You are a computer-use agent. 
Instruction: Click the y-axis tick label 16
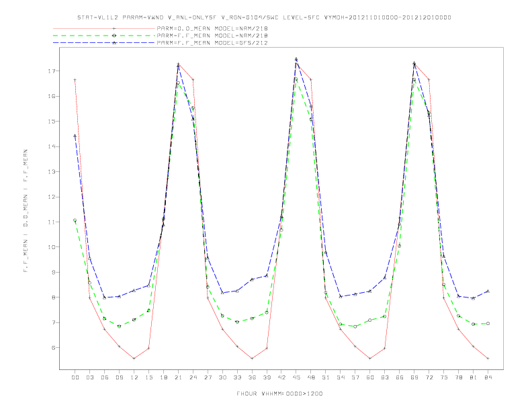[52, 96]
